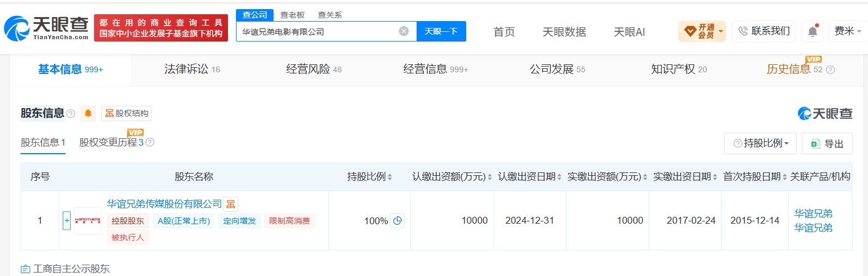Click the 被执行人 tag
This screenshot has width=868, height=276.
[128, 237]
